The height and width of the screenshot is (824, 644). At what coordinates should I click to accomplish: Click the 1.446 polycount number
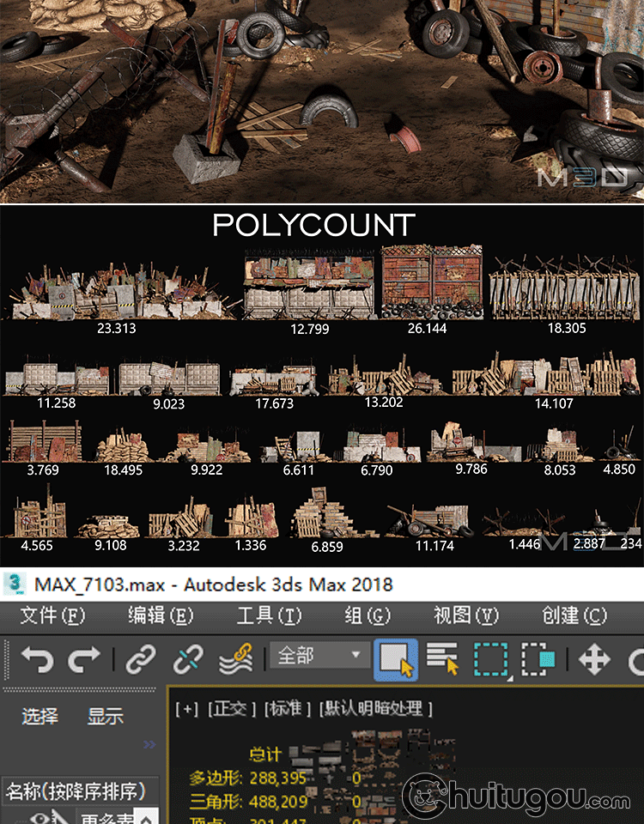(x=524, y=544)
